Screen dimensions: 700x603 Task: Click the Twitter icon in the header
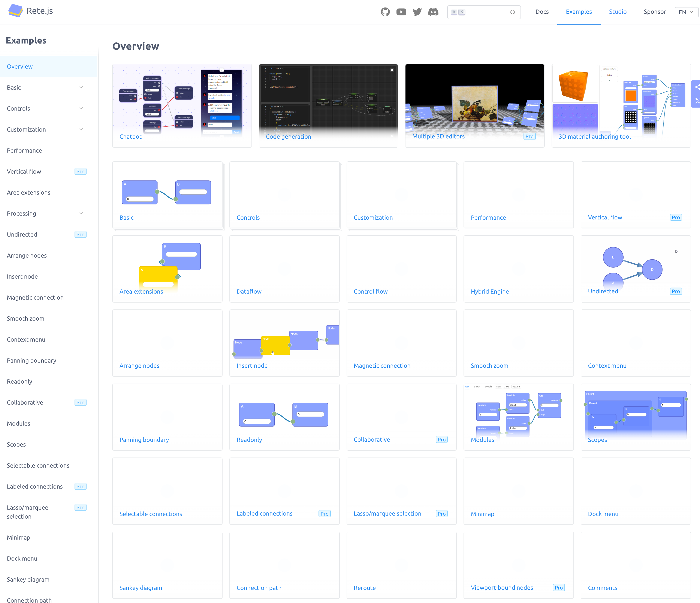coord(417,12)
